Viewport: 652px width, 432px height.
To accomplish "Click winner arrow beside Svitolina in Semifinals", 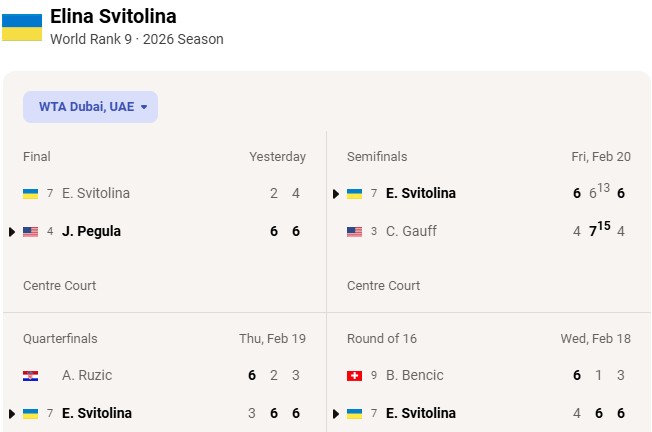I will click(x=336, y=194).
